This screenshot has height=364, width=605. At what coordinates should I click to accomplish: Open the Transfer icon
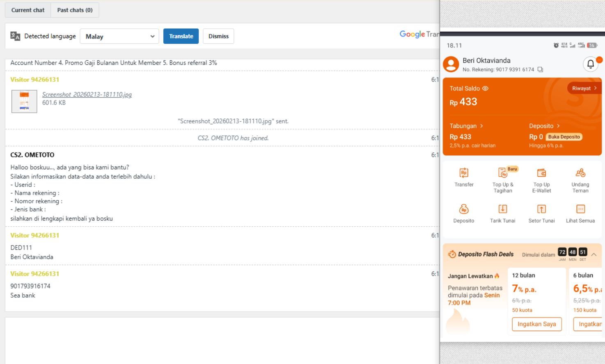pyautogui.click(x=464, y=173)
